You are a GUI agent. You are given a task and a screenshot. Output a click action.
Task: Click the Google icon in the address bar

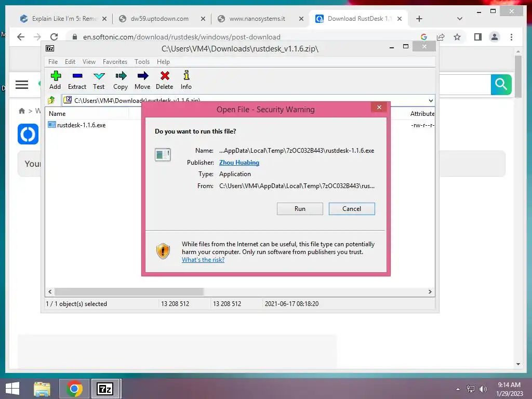(424, 37)
